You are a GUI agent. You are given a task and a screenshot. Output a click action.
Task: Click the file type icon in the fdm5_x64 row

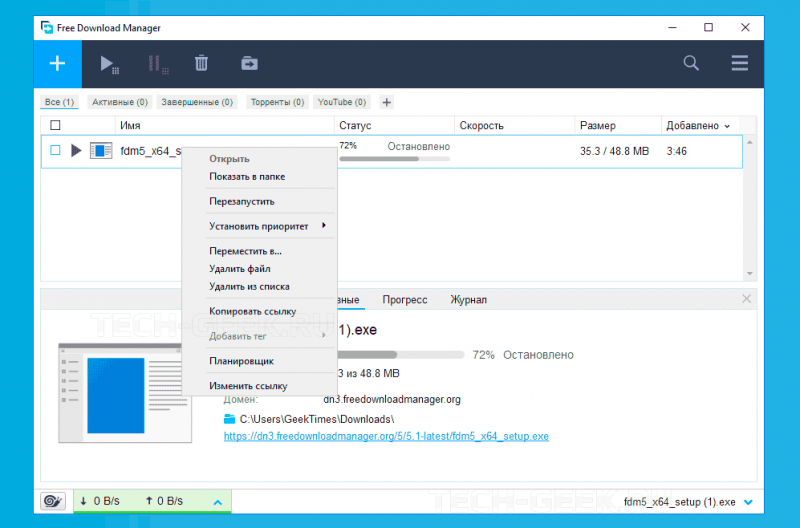click(101, 151)
